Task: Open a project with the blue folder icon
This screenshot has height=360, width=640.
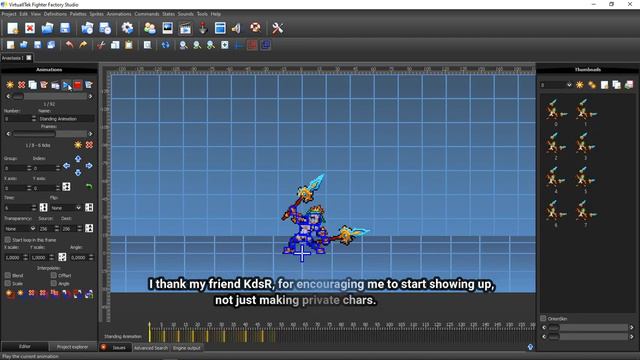Action: (47, 28)
